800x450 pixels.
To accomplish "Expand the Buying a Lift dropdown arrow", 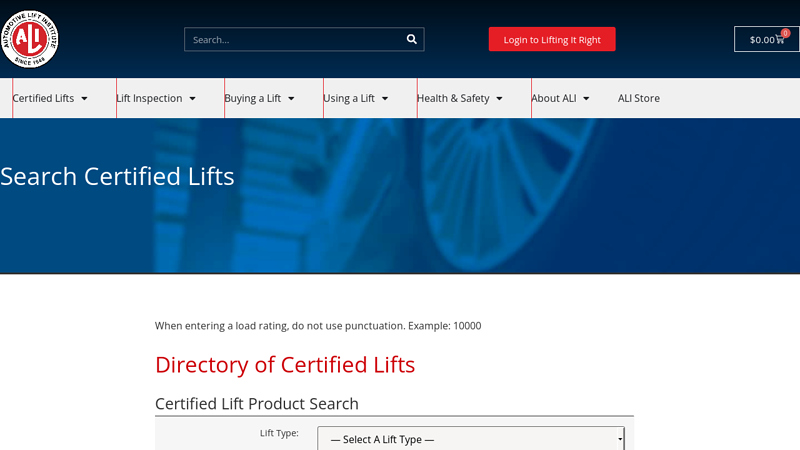I will pyautogui.click(x=291, y=98).
